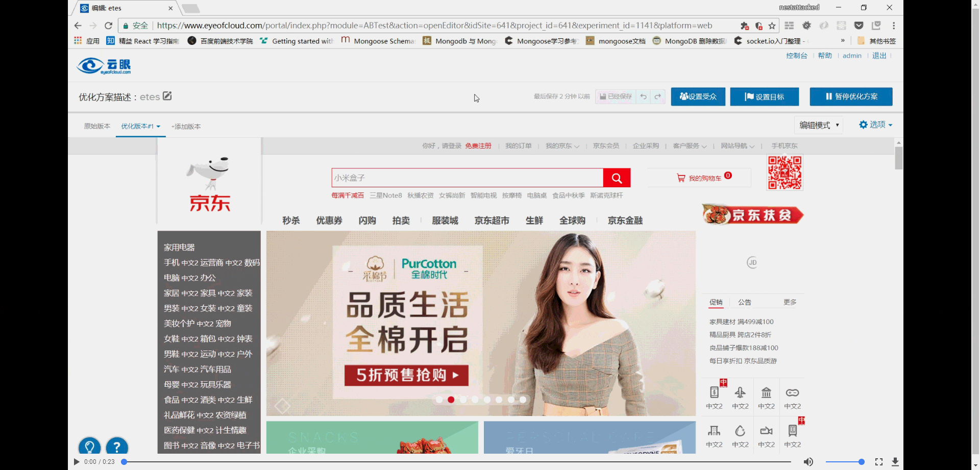
Task: Click the redo arrow icon
Action: tap(657, 96)
